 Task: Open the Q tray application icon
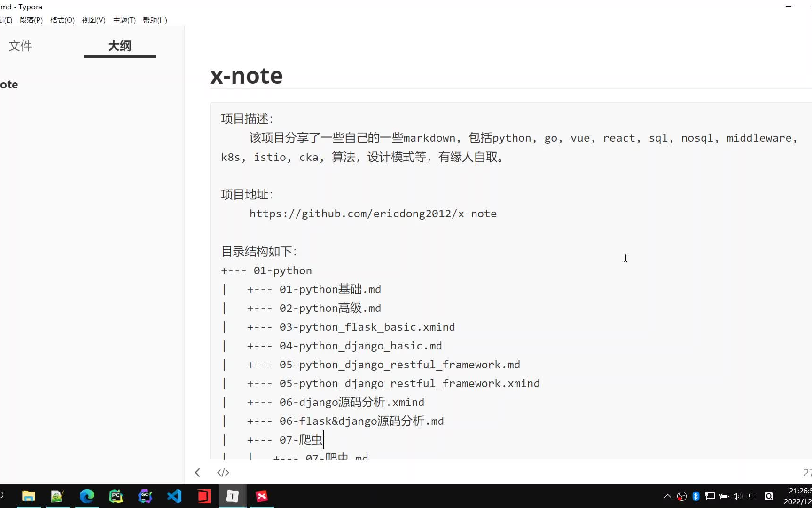click(x=769, y=496)
